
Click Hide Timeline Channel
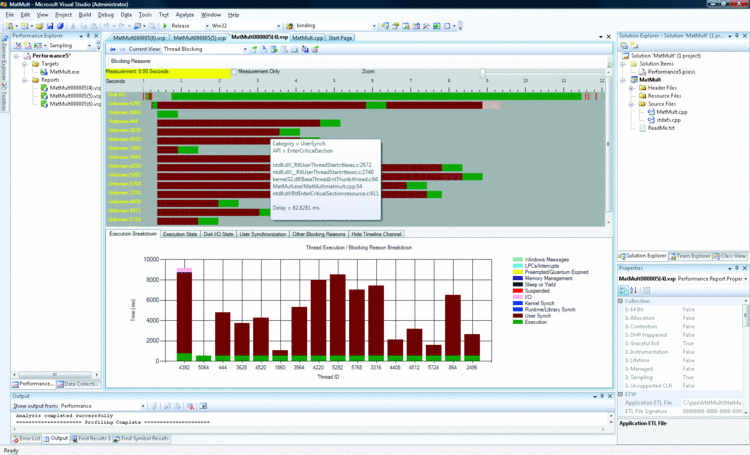376,234
